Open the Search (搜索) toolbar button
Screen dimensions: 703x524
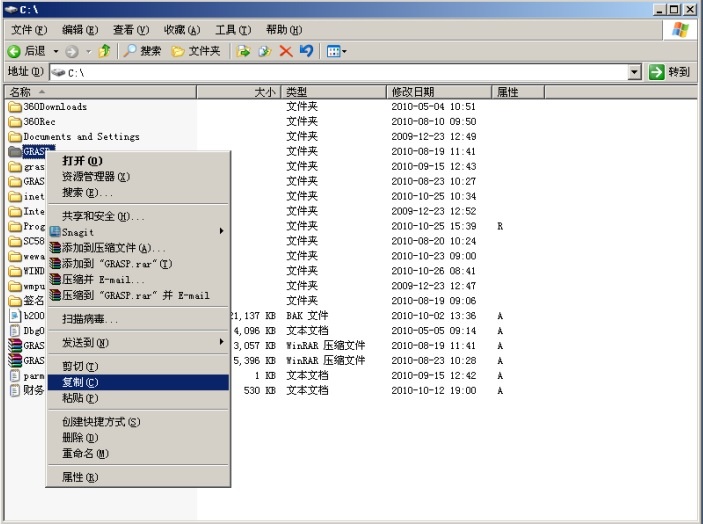142,51
